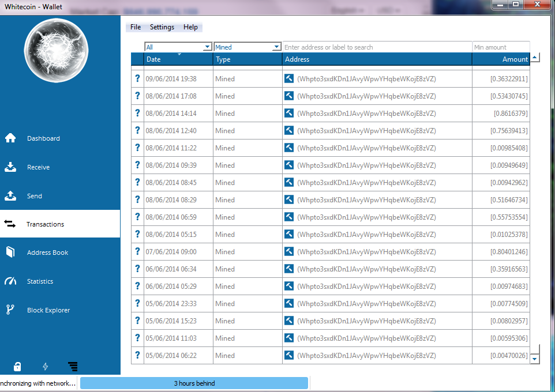The image size is (555, 392).
Task: Click mining pickaxe icon in 08/06/2014 08:29 row
Action: pyautogui.click(x=289, y=199)
